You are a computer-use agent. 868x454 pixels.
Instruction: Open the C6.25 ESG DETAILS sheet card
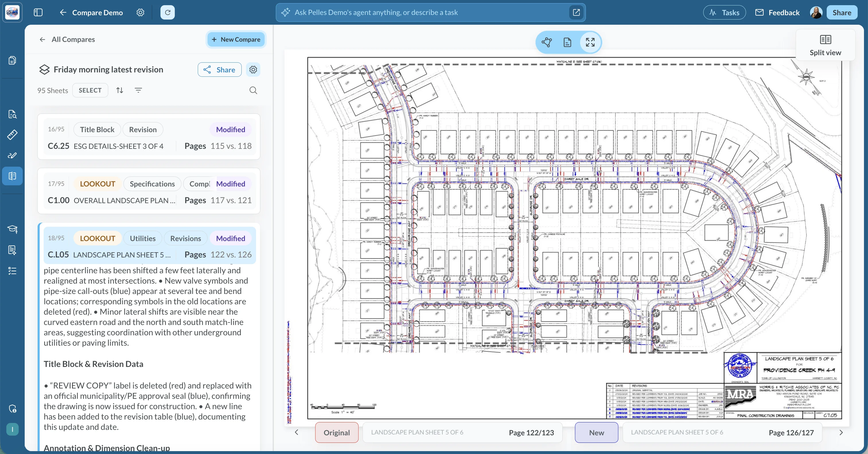pyautogui.click(x=149, y=136)
